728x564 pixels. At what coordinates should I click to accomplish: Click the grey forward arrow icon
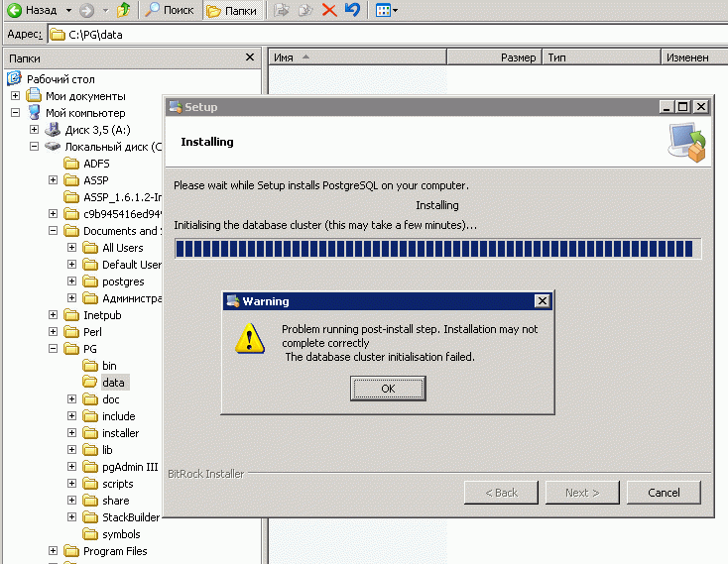(87, 10)
